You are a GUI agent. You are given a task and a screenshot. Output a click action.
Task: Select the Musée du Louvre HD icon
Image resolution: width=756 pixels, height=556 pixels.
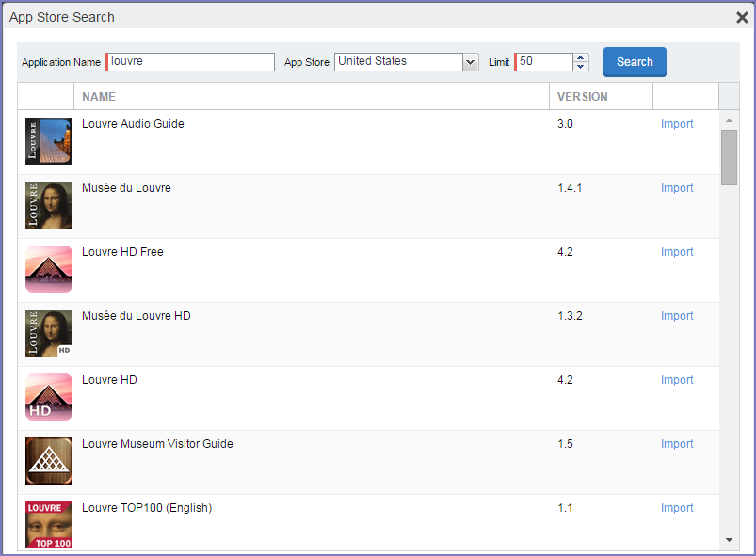[49, 333]
